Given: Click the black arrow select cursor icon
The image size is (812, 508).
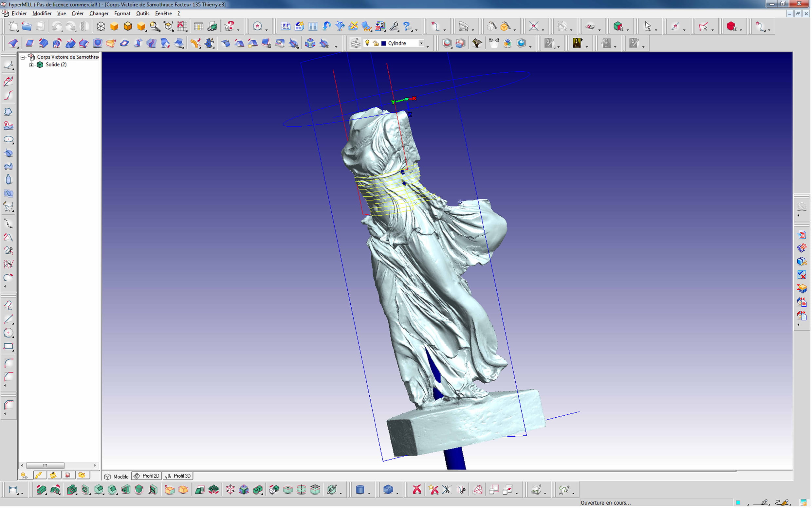Looking at the screenshot, I should pos(648,27).
